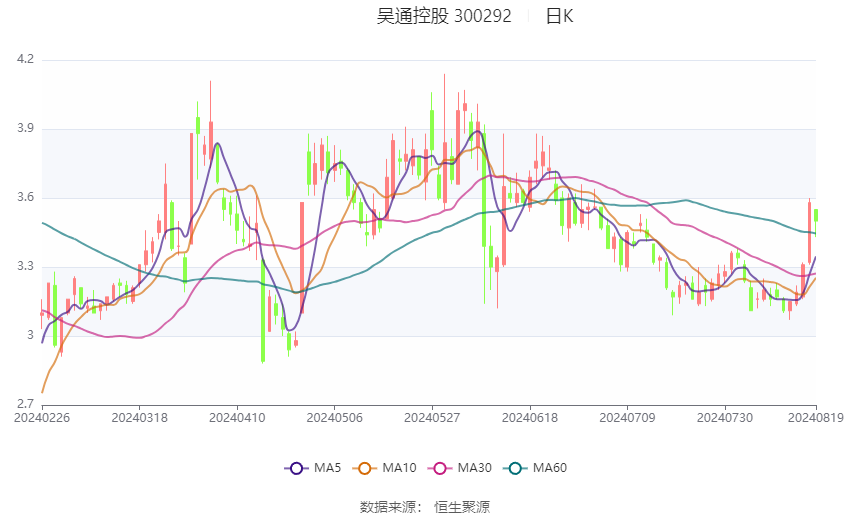The width and height of the screenshot is (850, 517).
Task: Click the 20240527 date axis label
Action: coord(432,418)
